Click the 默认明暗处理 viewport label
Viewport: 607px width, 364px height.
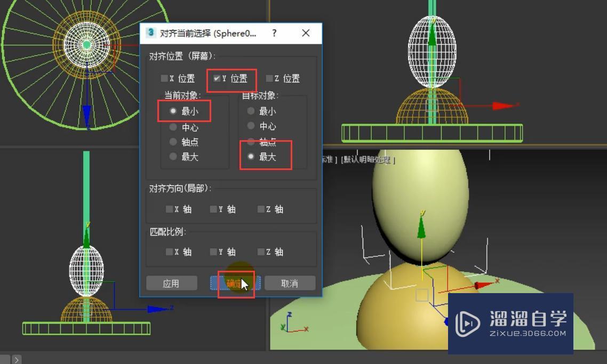pyautogui.click(x=368, y=159)
